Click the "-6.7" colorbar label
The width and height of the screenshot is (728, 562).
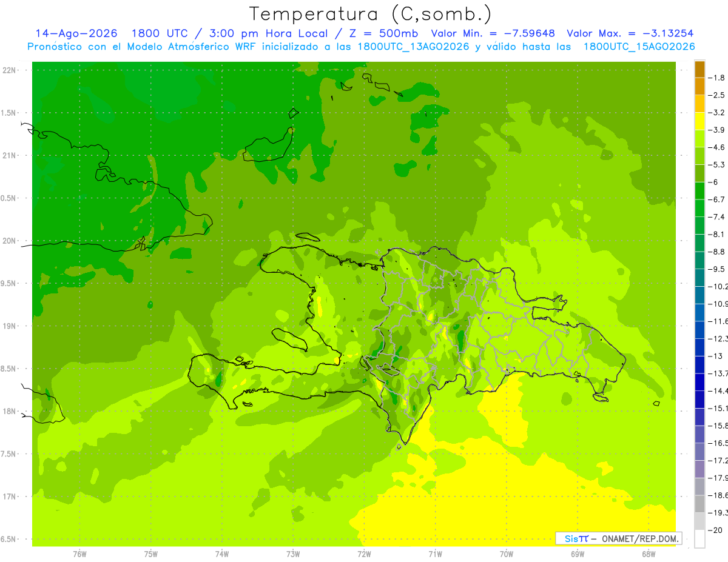pos(716,199)
